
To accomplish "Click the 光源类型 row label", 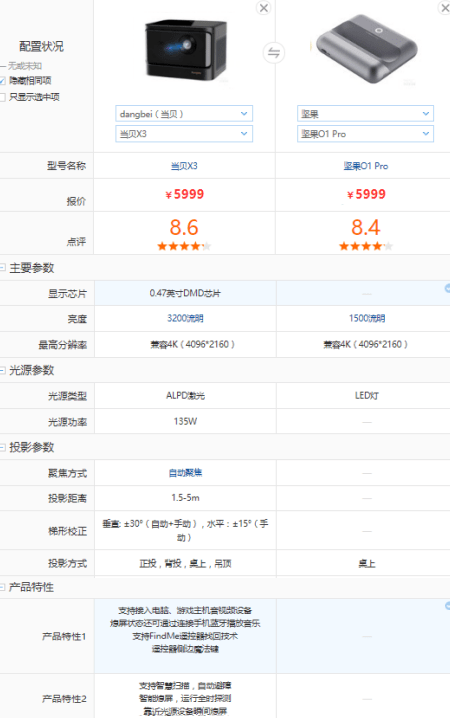I will coord(67,396).
